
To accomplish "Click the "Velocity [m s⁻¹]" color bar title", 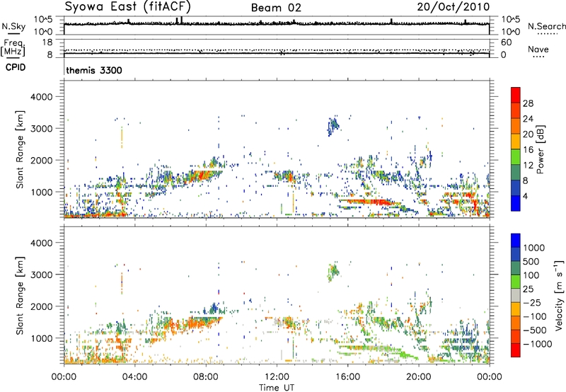I will pyautogui.click(x=559, y=295).
